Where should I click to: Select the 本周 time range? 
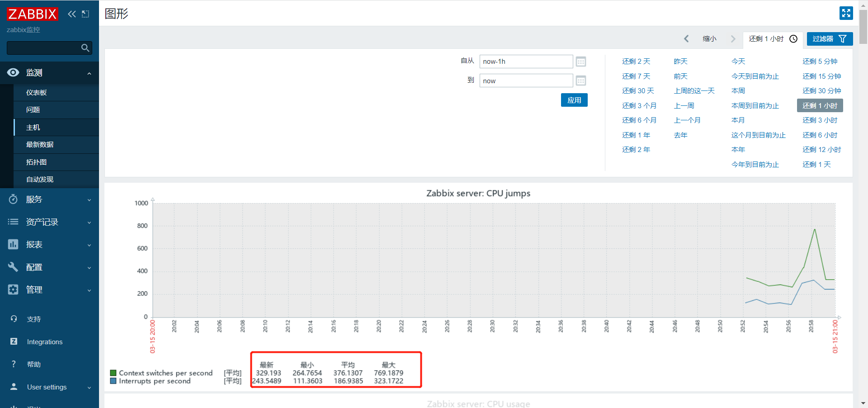[x=738, y=91]
